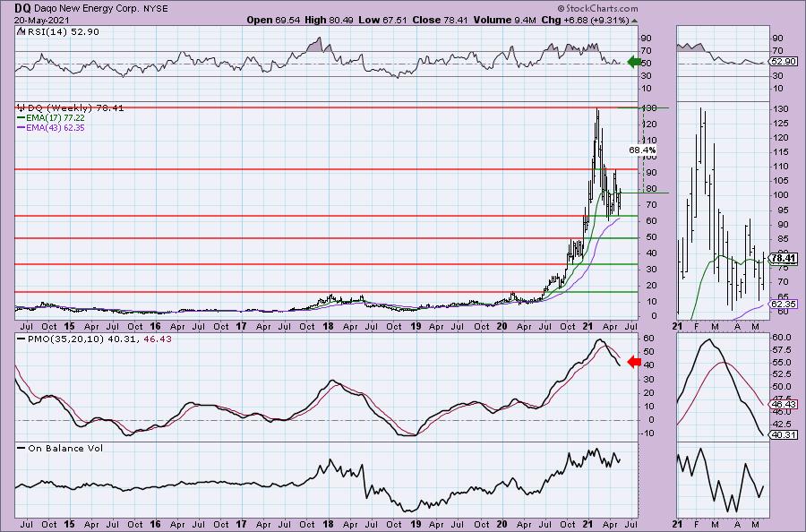
Task: Click the Chg +6.68 (+9.31%) text
Action: [x=585, y=20]
